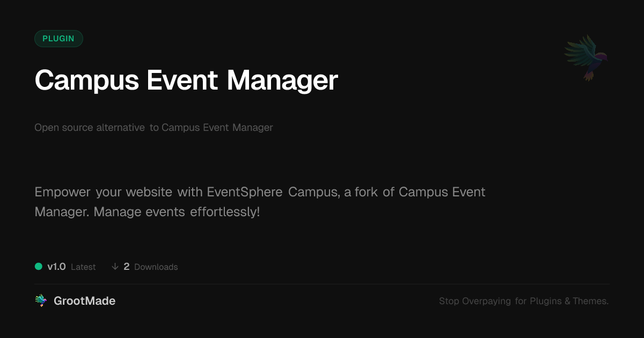
Task: Click the colorful bird logo top right
Action: [x=587, y=57]
